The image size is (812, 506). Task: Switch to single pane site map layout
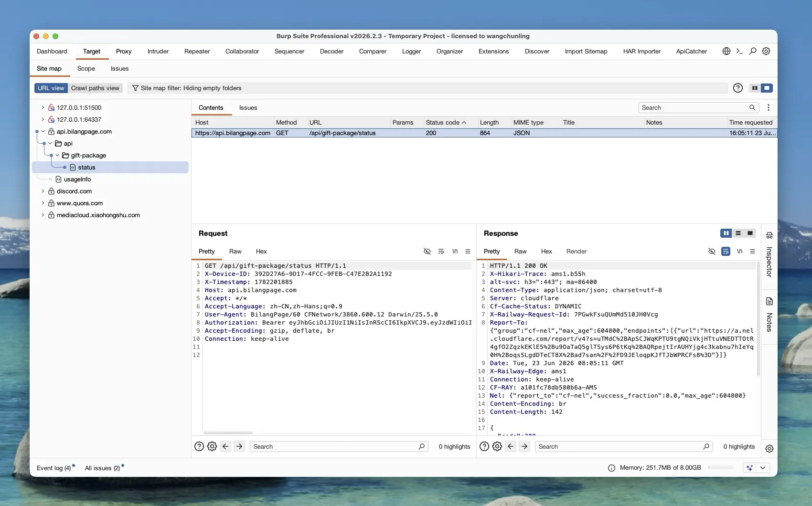coord(767,88)
